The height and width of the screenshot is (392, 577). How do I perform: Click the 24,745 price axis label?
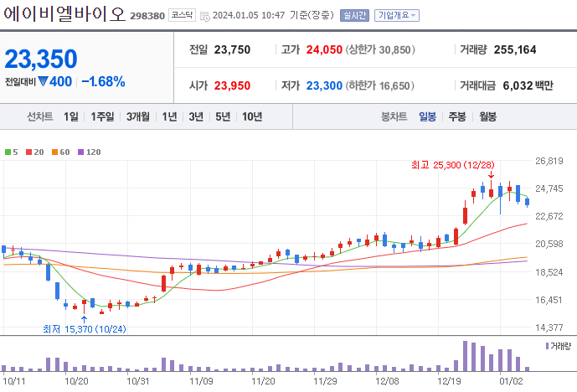point(549,188)
